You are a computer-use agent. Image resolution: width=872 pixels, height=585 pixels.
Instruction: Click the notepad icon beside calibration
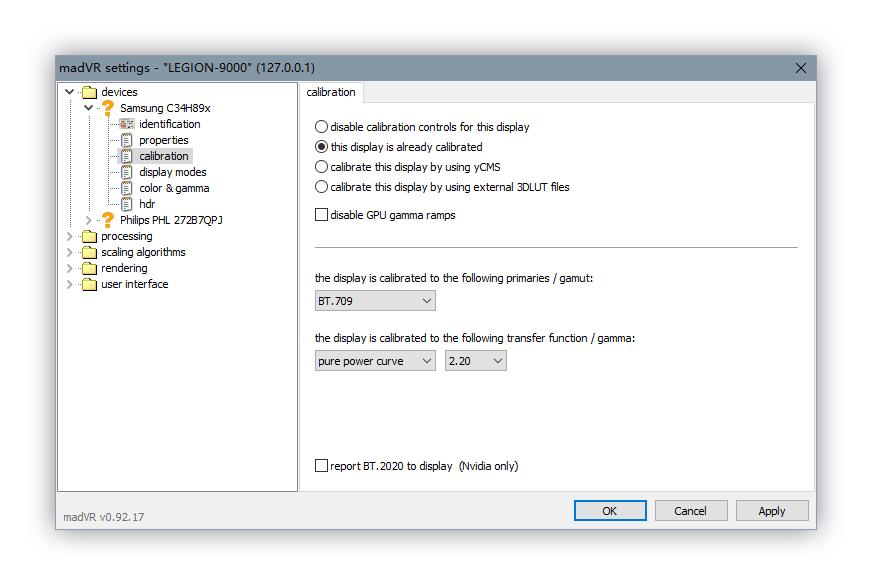click(127, 156)
